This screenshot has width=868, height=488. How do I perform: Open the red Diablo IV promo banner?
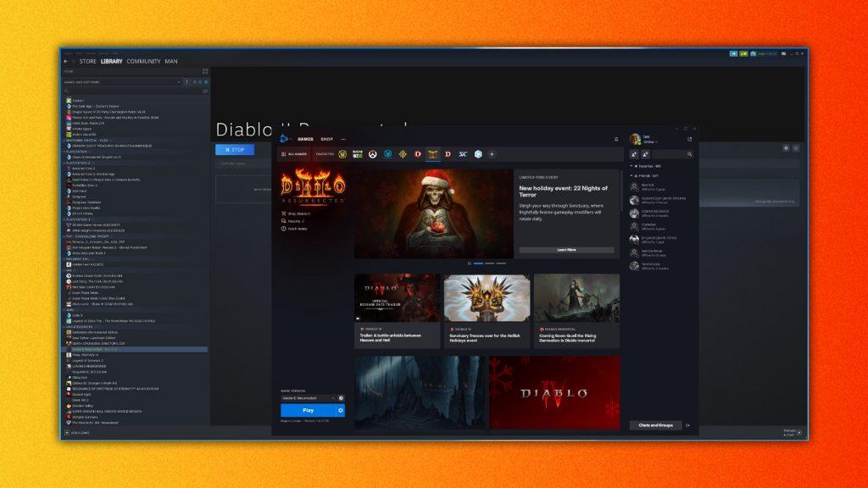coord(554,392)
